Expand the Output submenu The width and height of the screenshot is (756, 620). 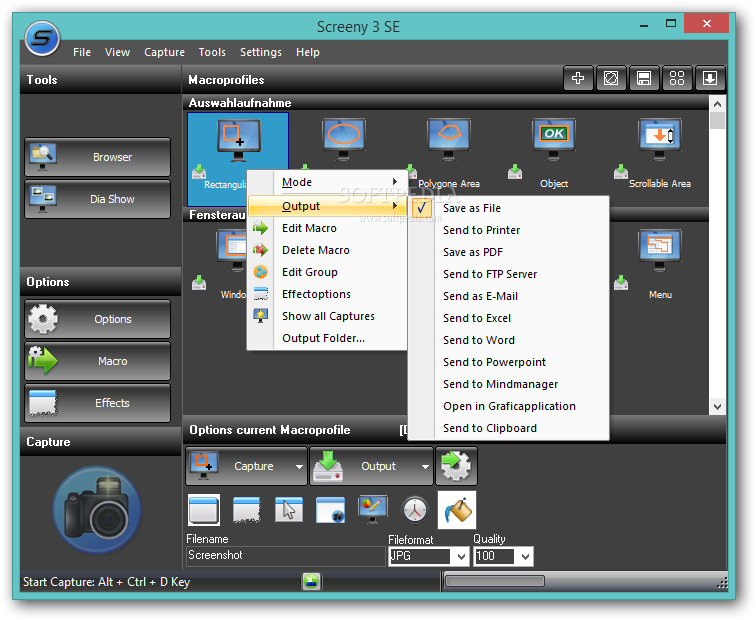pos(328,206)
